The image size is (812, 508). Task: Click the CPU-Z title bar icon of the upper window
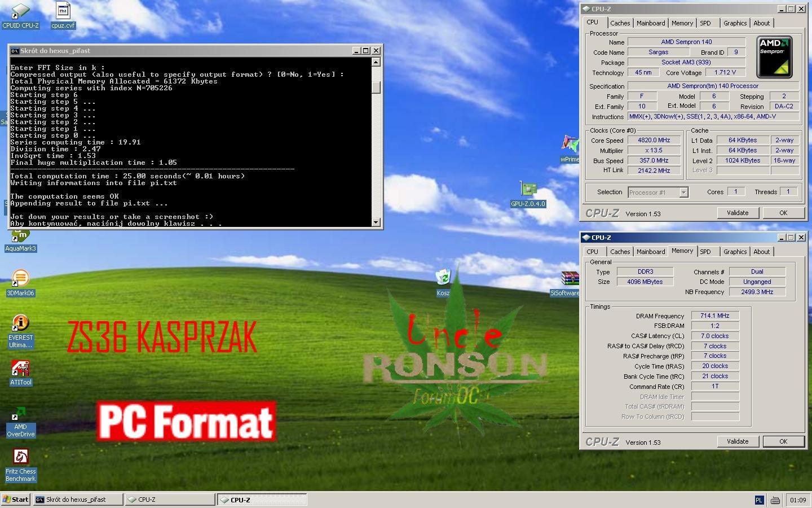click(586, 9)
